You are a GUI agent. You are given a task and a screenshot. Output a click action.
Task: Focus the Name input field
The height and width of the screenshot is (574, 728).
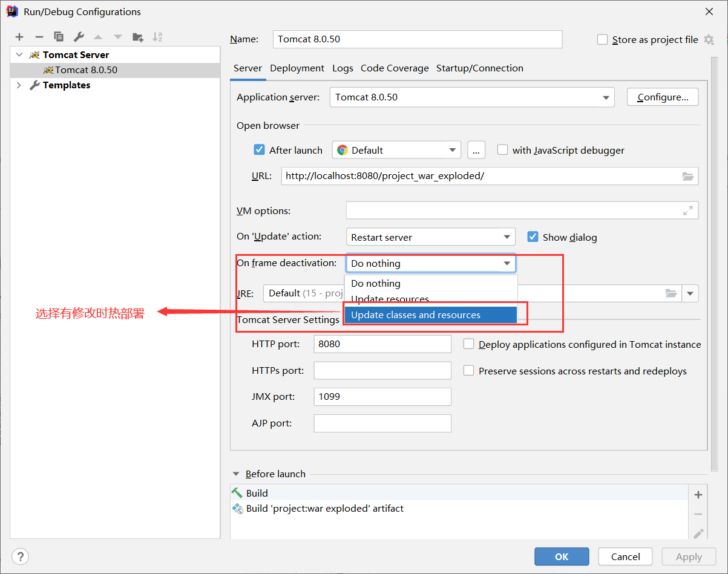pos(418,39)
